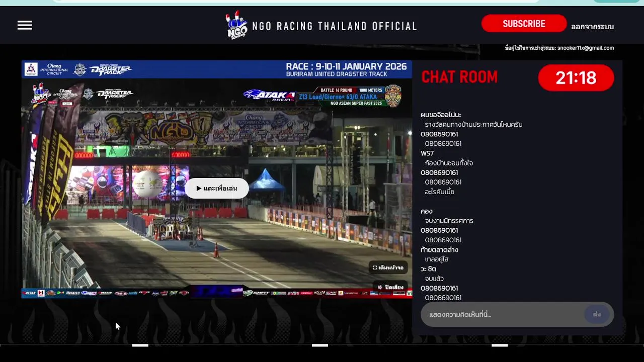Click เต็มหน้าจอ fullscreen button
Screen dimensions: 644x362
click(x=388, y=267)
